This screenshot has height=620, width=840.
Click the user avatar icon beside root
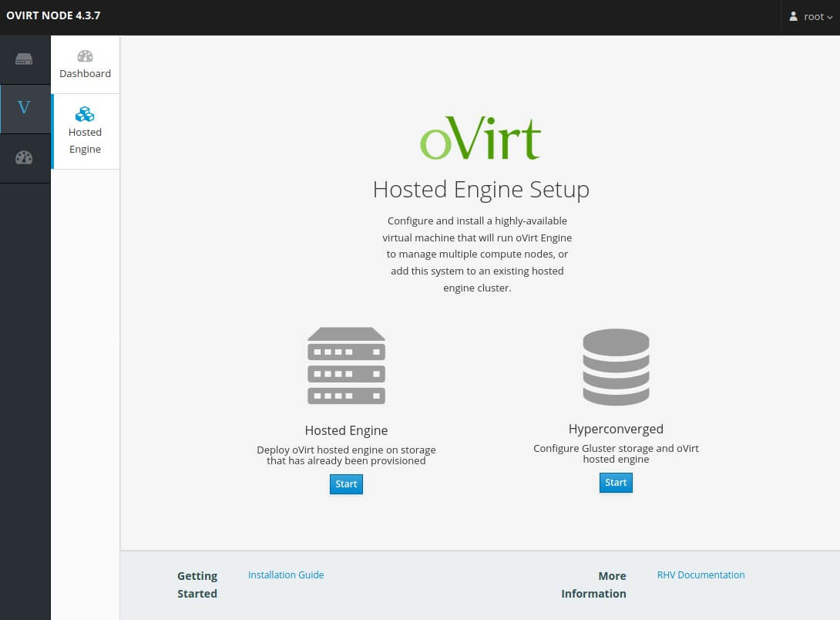pyautogui.click(x=793, y=16)
